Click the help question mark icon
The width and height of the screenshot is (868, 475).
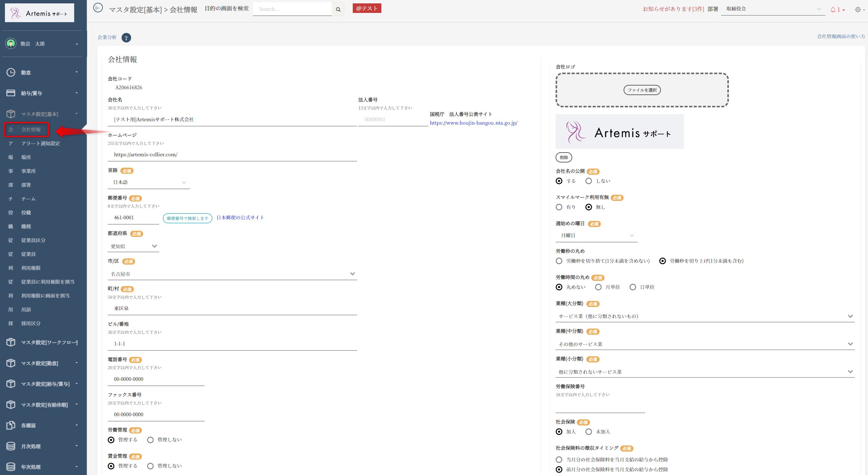click(x=127, y=38)
